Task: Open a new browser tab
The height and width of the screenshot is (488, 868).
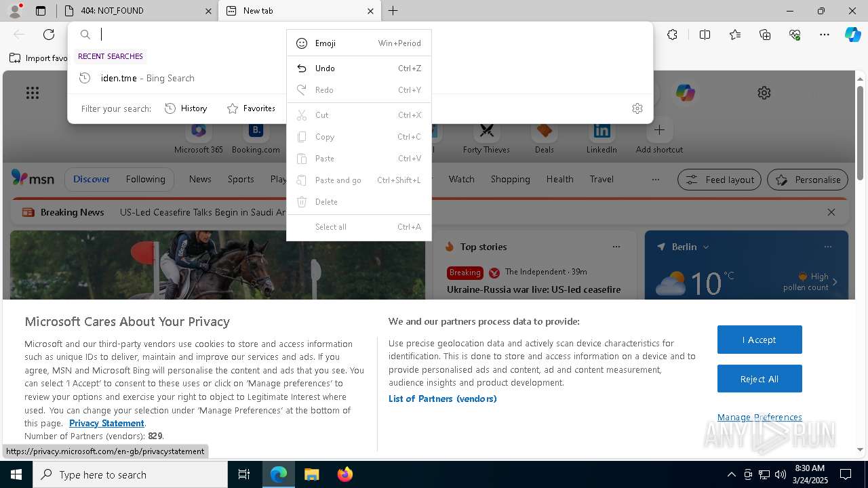Action: (393, 11)
